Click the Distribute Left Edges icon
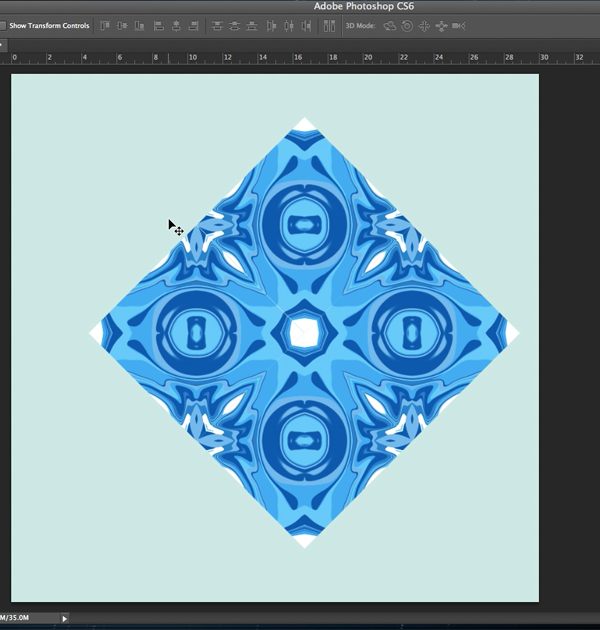 (x=272, y=26)
